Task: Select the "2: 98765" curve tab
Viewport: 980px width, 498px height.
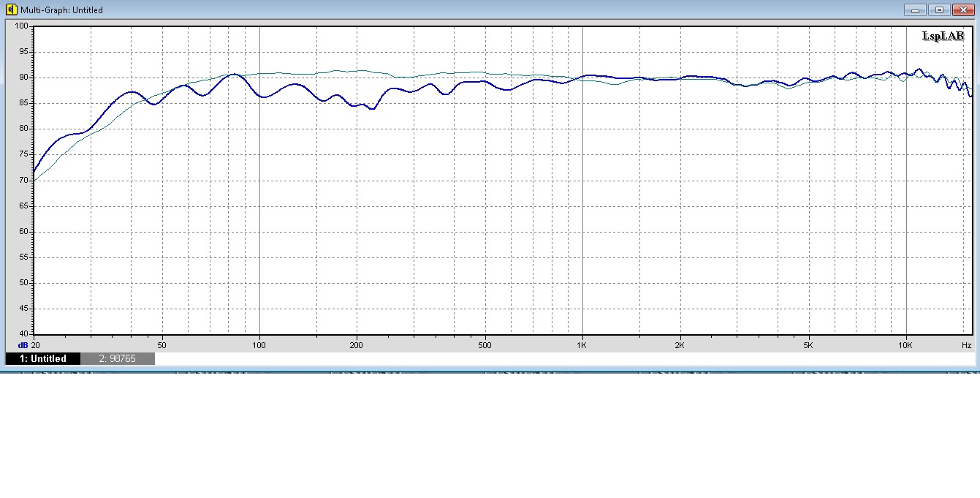Action: (118, 358)
